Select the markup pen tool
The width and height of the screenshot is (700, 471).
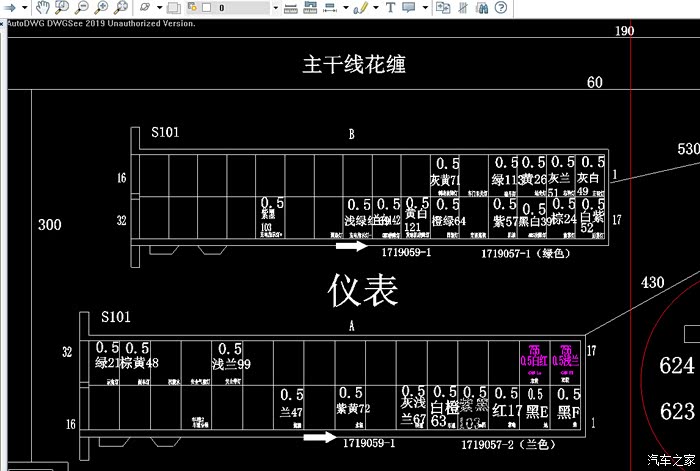click(x=361, y=8)
